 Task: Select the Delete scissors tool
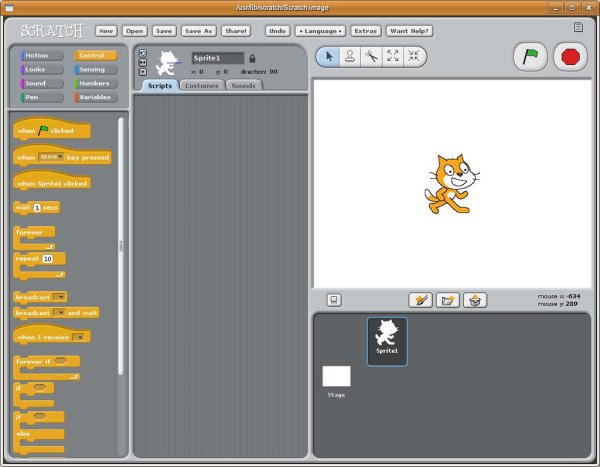(x=370, y=57)
